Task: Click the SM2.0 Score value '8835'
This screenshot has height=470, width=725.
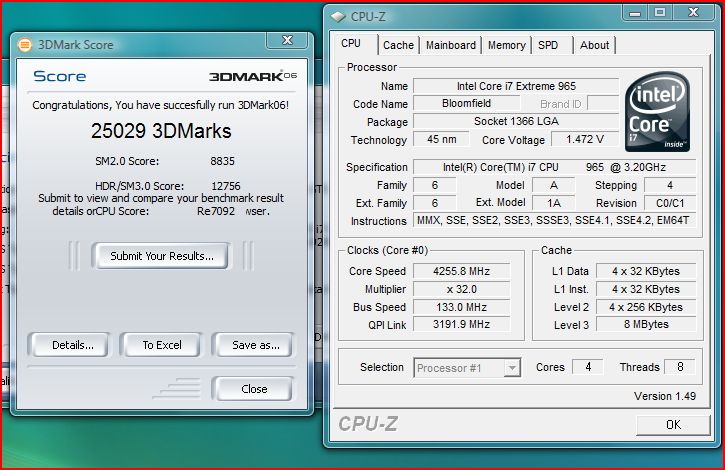Action: 222,161
